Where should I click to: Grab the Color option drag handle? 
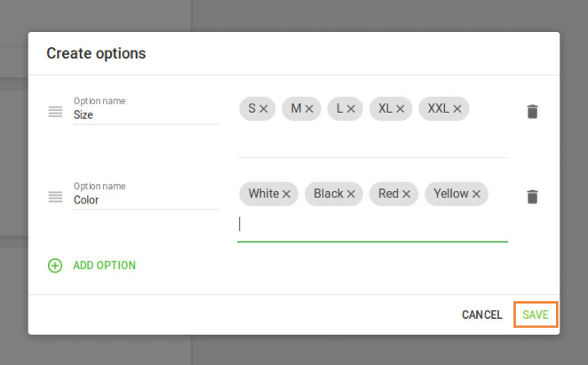pyautogui.click(x=55, y=197)
